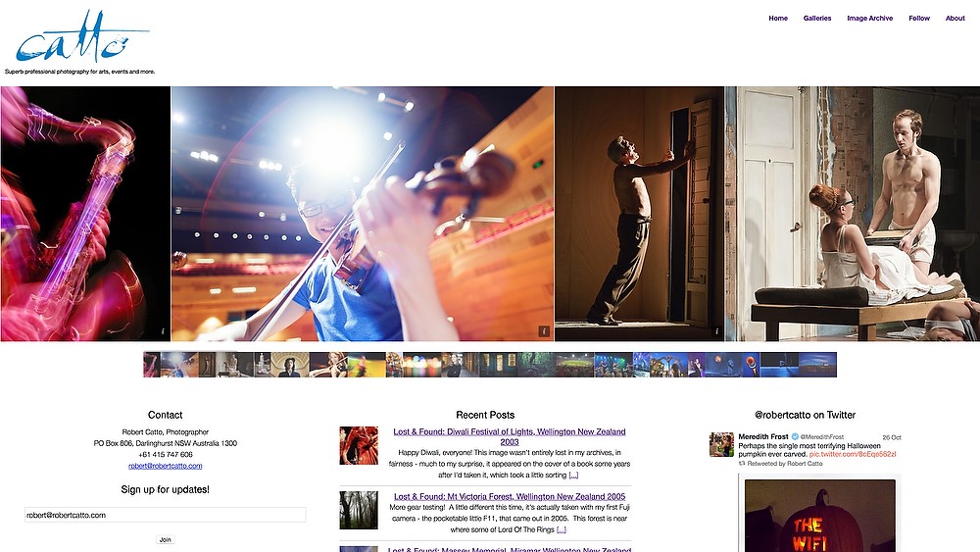The width and height of the screenshot is (980, 552).
Task: Open the Galleries menu
Action: [817, 18]
